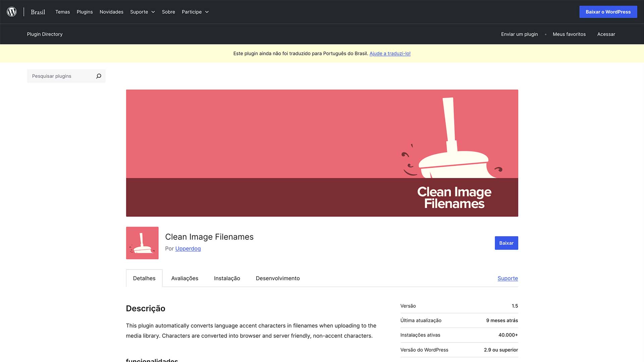This screenshot has width=644, height=362.
Task: Click the search magnifier icon
Action: tap(99, 76)
